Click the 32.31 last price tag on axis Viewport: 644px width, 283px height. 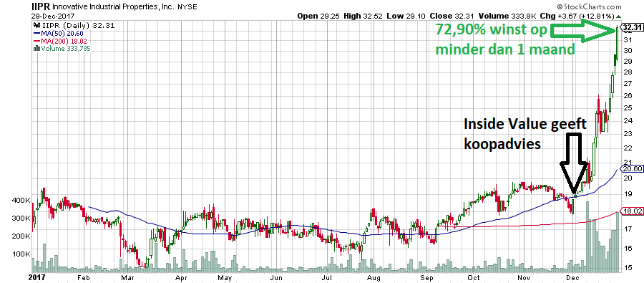point(631,28)
